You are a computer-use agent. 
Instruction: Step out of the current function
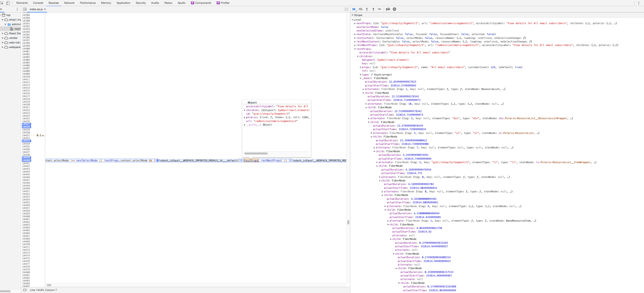[373, 9]
